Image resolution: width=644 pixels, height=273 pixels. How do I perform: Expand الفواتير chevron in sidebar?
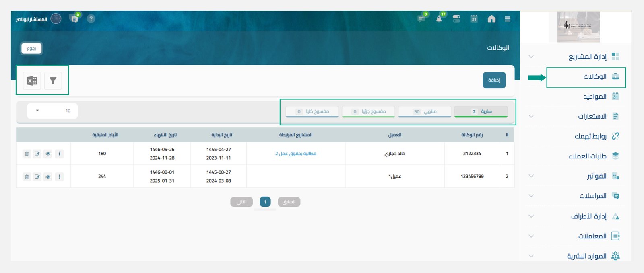[x=531, y=176]
